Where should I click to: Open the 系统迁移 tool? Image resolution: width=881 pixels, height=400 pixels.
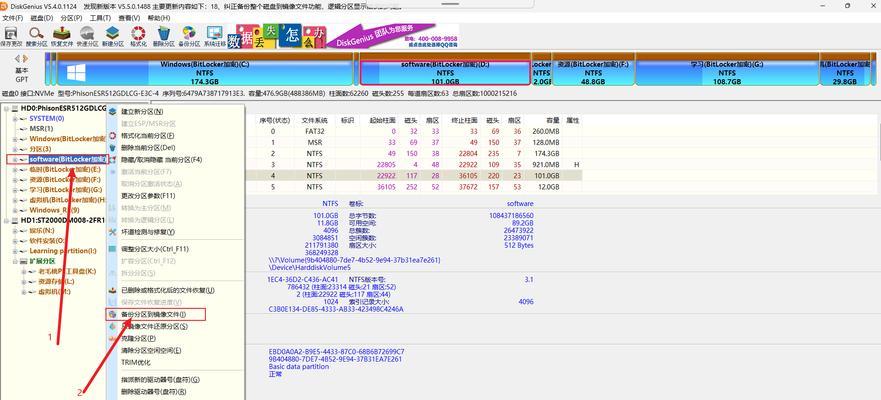pyautogui.click(x=215, y=36)
